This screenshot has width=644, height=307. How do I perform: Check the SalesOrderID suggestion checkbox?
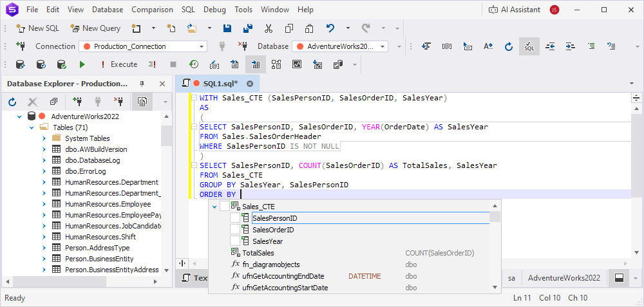point(235,230)
